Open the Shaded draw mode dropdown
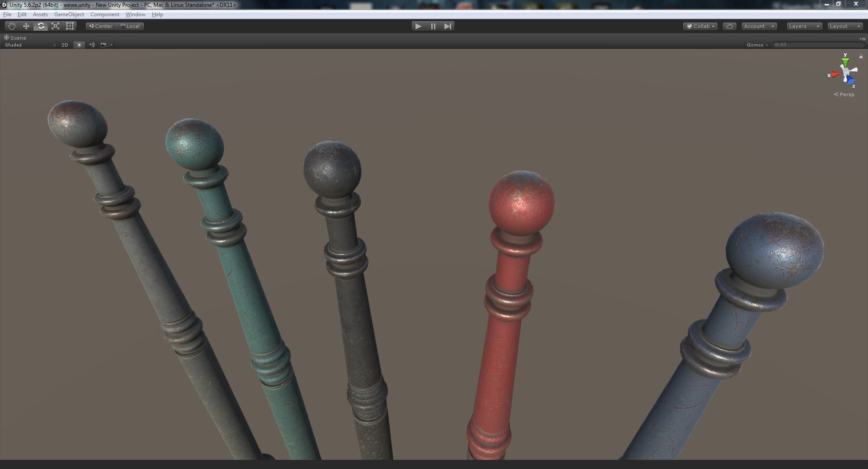Viewport: 868px width, 469px height. (x=30, y=45)
